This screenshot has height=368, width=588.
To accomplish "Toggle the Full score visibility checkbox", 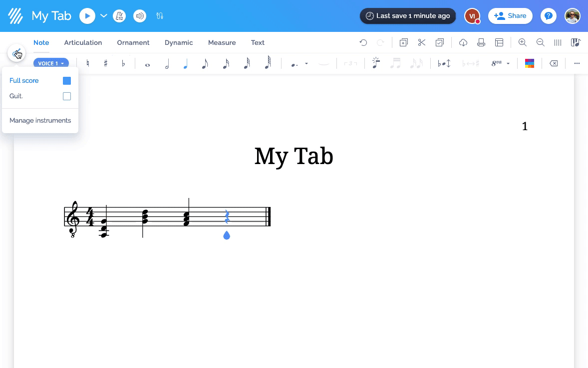I will 67,80.
